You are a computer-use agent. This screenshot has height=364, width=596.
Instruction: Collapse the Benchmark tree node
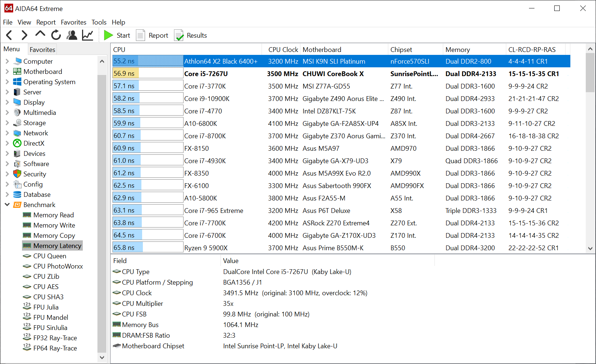pos(7,204)
